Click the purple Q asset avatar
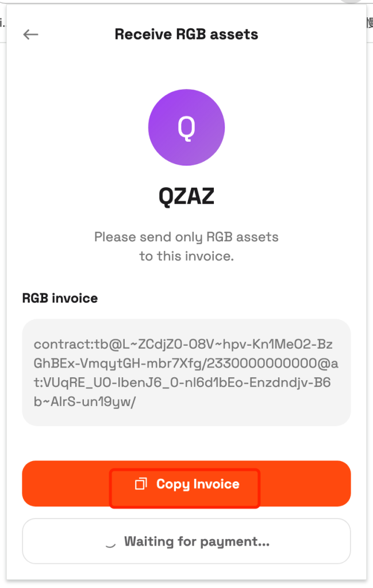The height and width of the screenshot is (588, 373). pos(186,127)
